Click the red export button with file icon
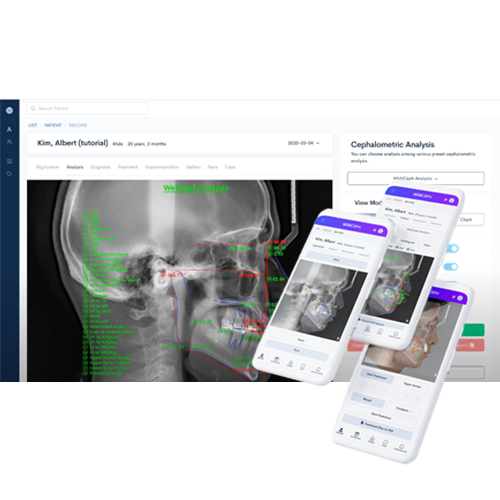Viewport: 500px width, 500px height. point(469,345)
